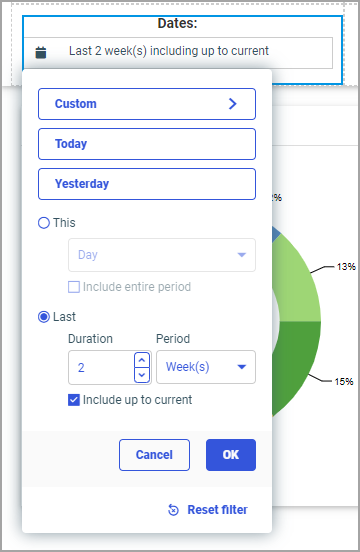This screenshot has height=552, width=360.
Task: Confirm selection with OK button
Action: [x=231, y=455]
